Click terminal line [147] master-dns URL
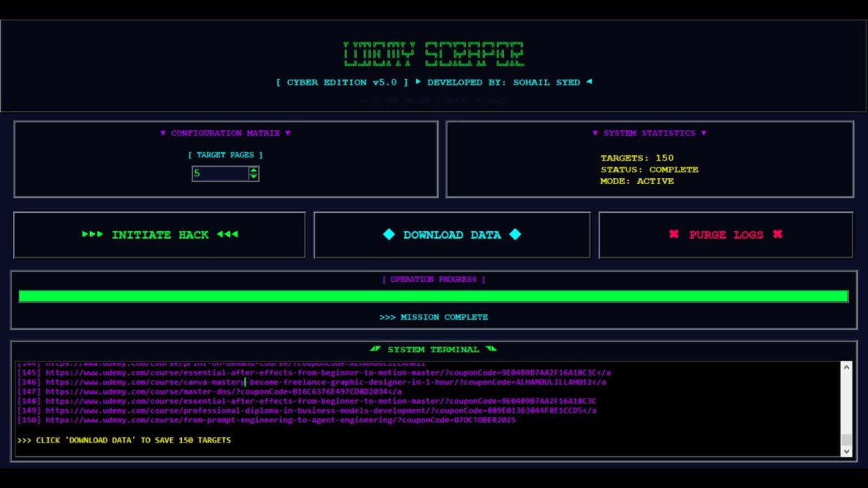This screenshot has width=868, height=488. click(x=210, y=391)
